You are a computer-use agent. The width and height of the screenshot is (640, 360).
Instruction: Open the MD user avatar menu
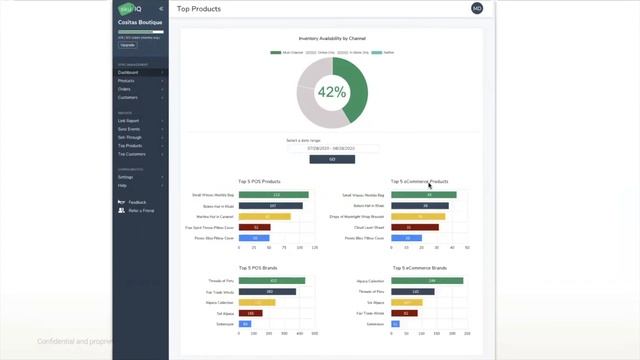click(477, 9)
